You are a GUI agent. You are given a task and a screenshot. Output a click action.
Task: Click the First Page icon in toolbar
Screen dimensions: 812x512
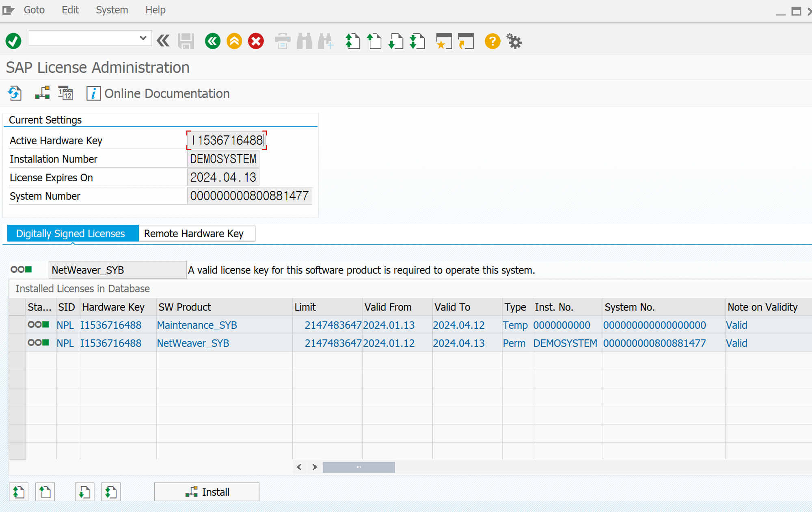pyautogui.click(x=352, y=41)
